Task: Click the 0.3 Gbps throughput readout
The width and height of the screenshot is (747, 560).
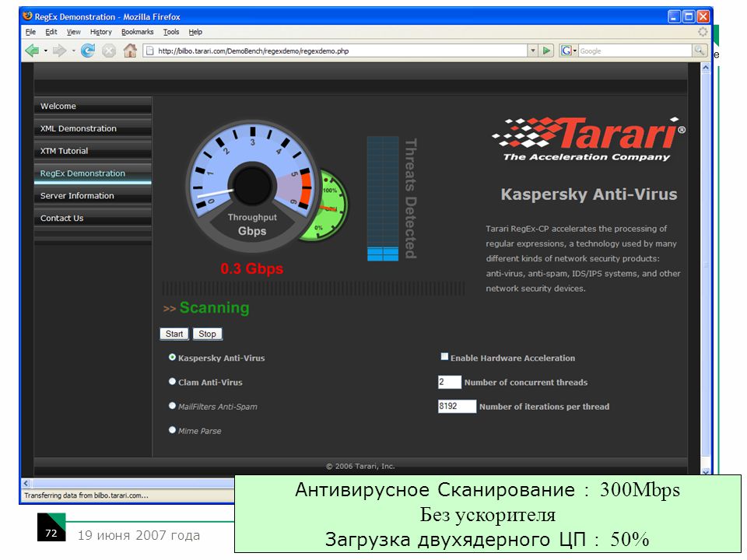Action: (x=251, y=268)
